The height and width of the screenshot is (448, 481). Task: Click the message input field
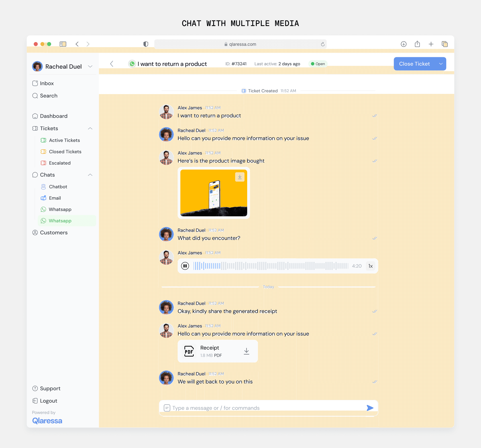pyautogui.click(x=268, y=408)
